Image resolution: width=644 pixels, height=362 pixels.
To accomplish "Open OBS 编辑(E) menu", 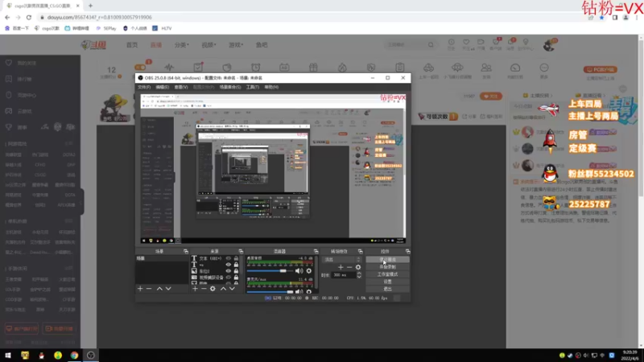I will [163, 87].
